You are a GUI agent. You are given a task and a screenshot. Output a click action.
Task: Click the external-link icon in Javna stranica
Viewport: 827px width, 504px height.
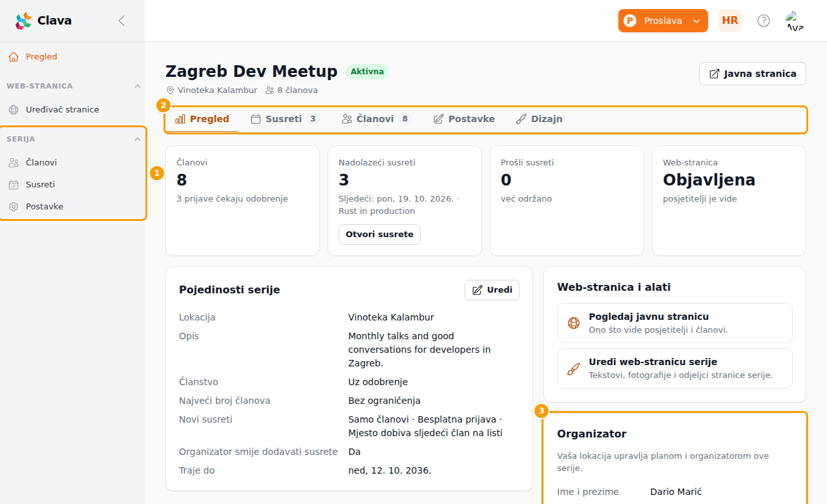click(x=715, y=74)
